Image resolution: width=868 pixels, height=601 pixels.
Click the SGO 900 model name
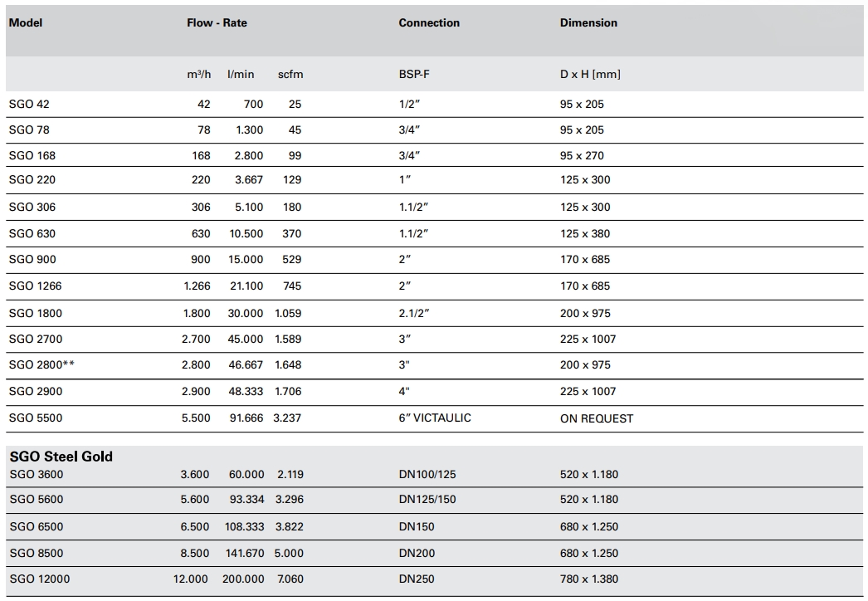(32, 260)
